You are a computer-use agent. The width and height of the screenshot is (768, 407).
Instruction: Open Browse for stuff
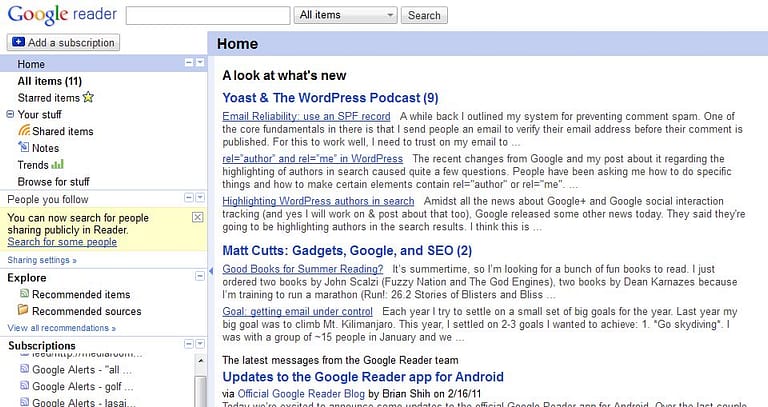[x=53, y=182]
